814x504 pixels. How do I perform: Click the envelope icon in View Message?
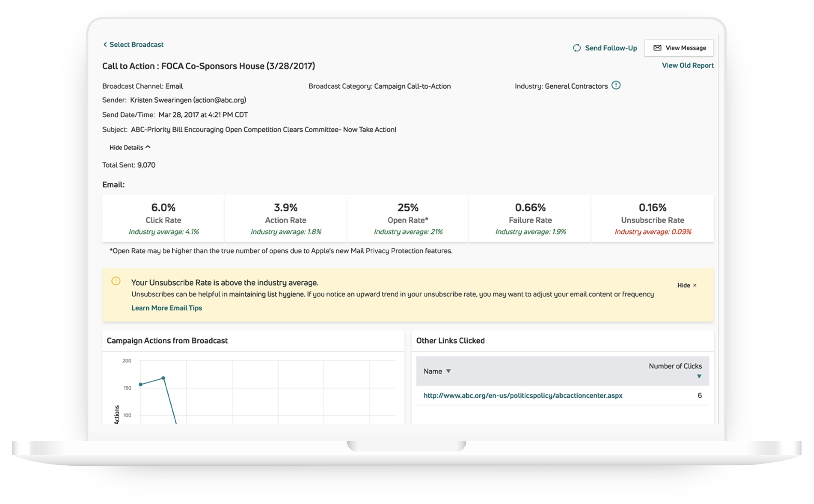(657, 48)
